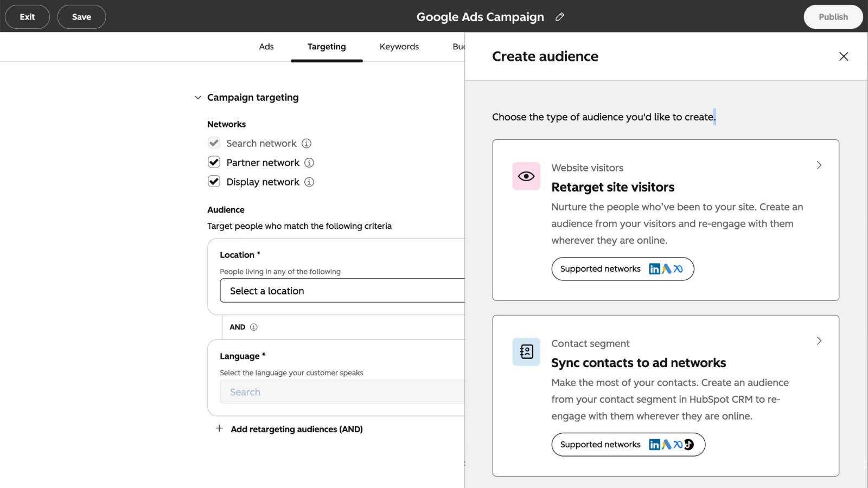Show info for Search network
Screen dimensions: 868x488
(307, 143)
